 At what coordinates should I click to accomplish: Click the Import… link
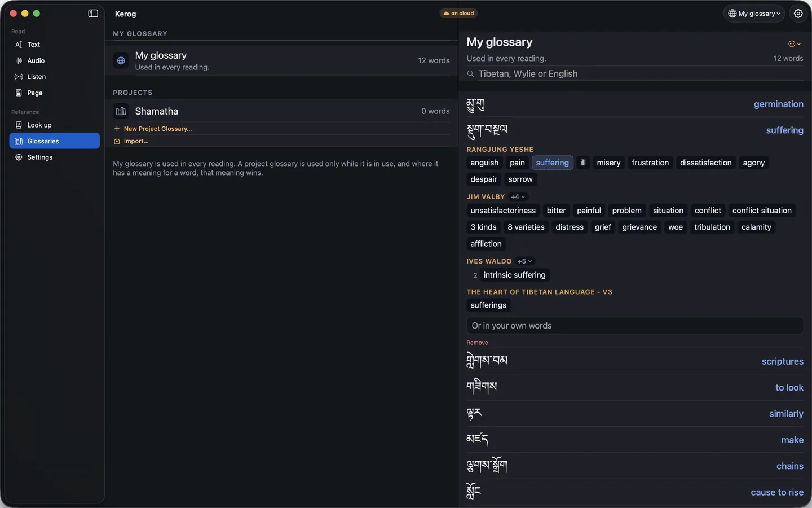136,141
